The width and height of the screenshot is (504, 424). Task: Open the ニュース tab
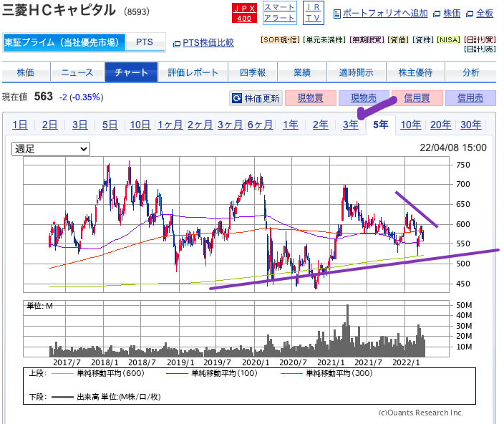click(77, 72)
